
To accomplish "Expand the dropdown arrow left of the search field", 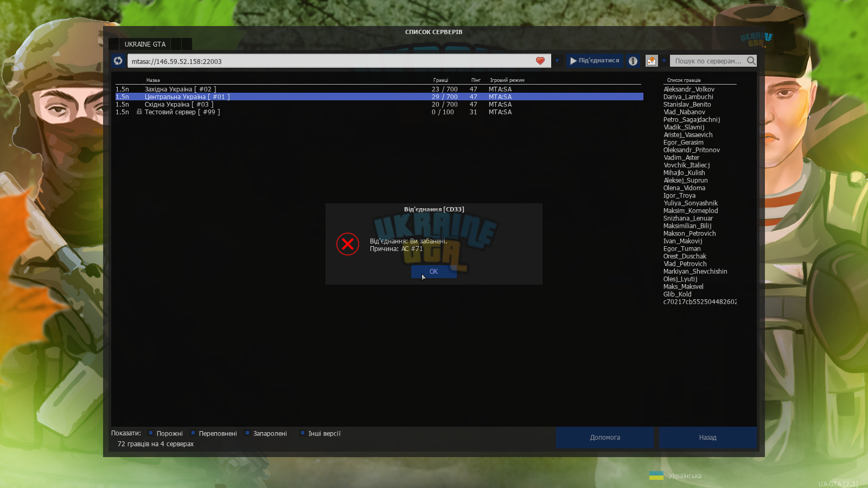I will [664, 61].
